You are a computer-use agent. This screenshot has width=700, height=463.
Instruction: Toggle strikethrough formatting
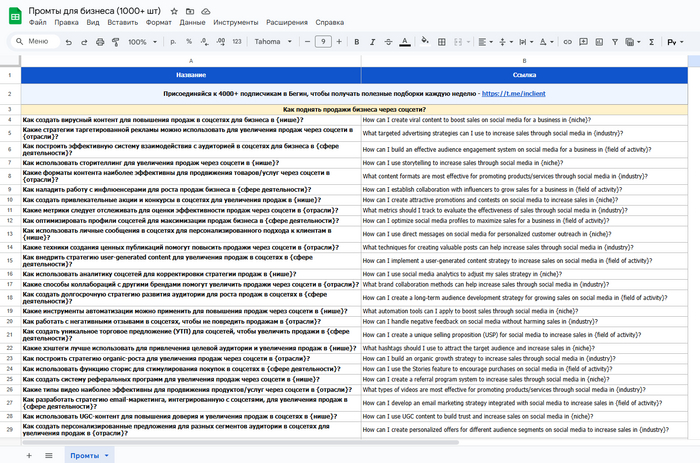click(x=389, y=42)
